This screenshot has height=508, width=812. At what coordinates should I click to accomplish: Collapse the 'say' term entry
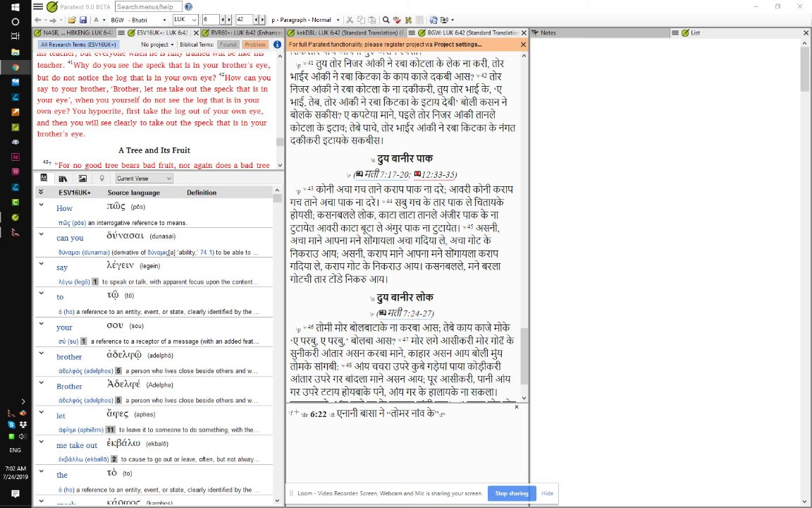42,264
